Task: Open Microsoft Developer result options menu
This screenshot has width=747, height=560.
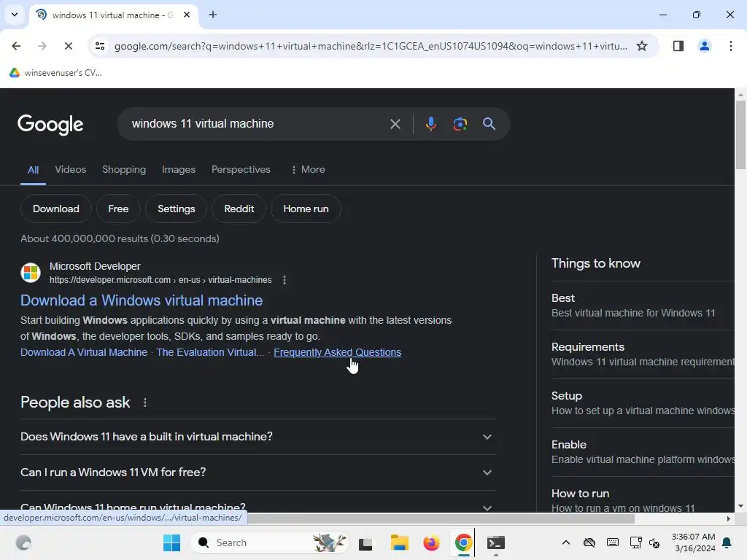Action: click(x=285, y=280)
